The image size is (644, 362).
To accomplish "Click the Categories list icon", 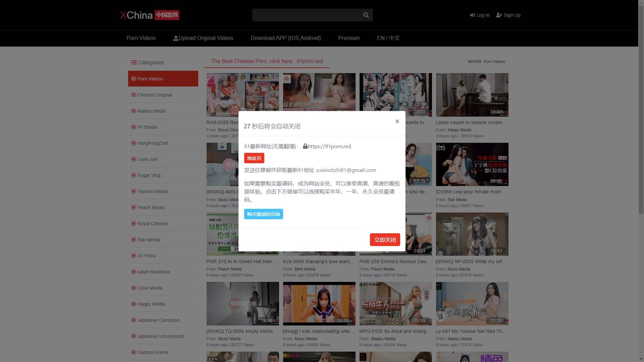I will point(134,62).
